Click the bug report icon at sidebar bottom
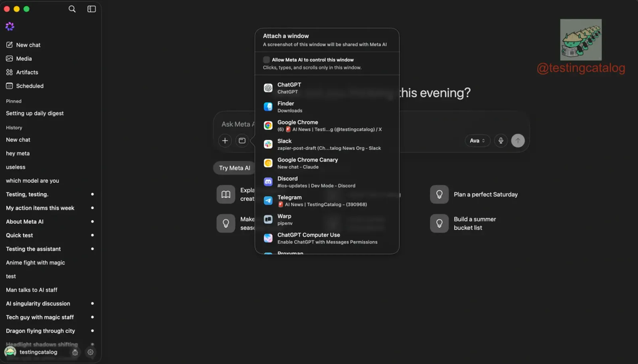Screen dimensions: 638x364 [75, 352]
